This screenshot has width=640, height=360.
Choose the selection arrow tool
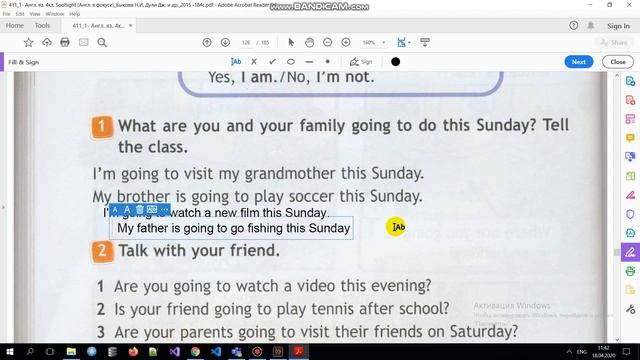291,42
